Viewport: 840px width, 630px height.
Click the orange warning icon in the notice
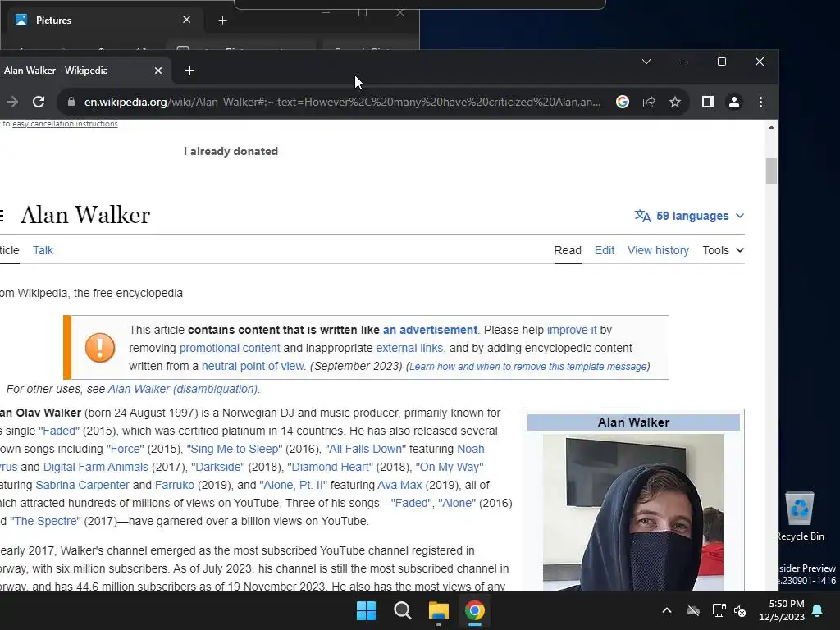[x=100, y=348]
